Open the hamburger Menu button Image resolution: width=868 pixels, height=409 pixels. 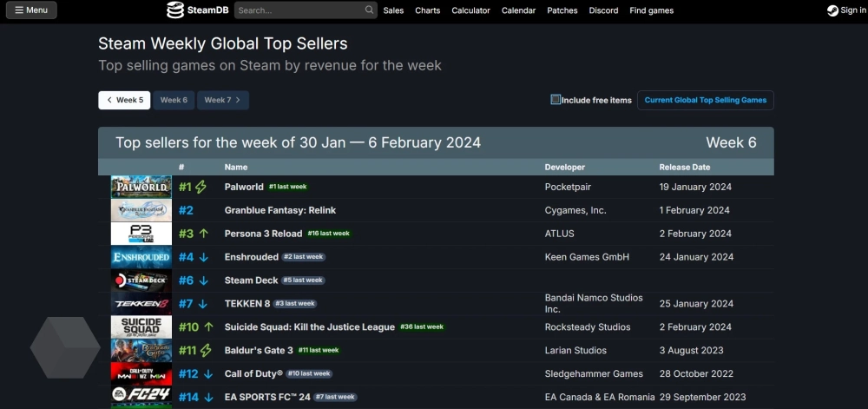point(31,10)
